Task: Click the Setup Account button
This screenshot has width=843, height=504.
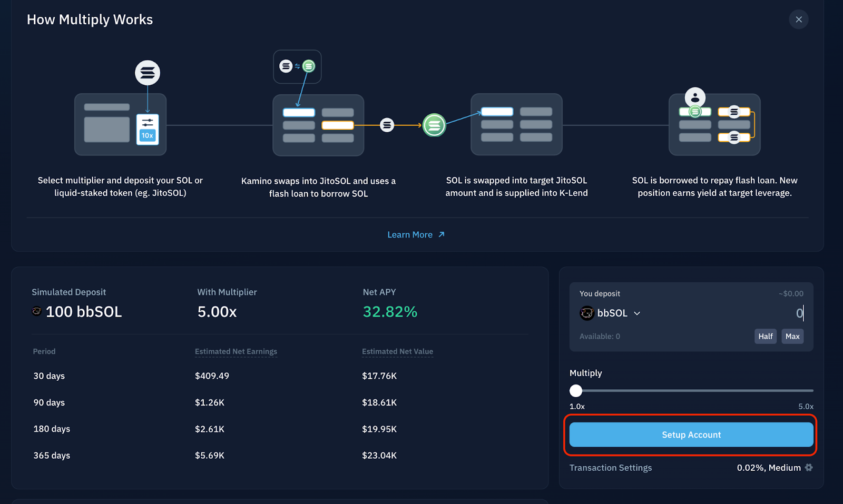Action: (691, 435)
